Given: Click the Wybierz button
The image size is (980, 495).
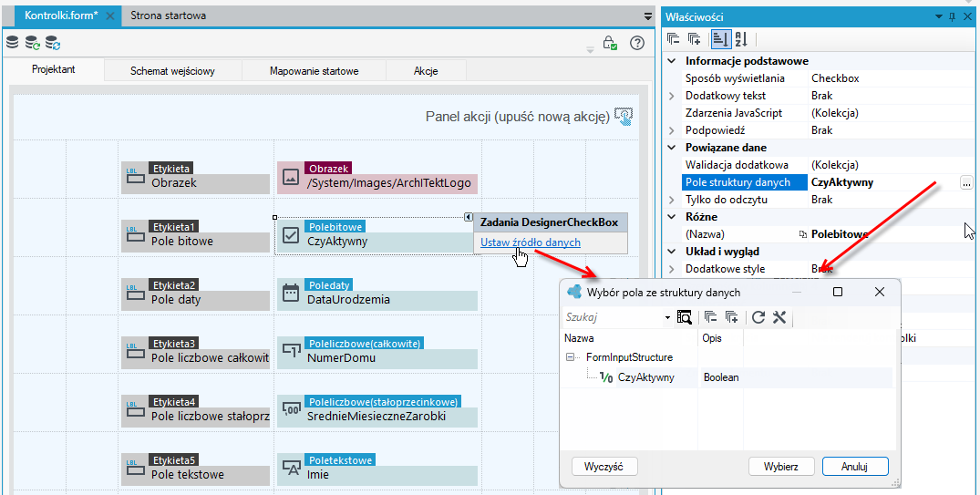Looking at the screenshot, I should [781, 466].
